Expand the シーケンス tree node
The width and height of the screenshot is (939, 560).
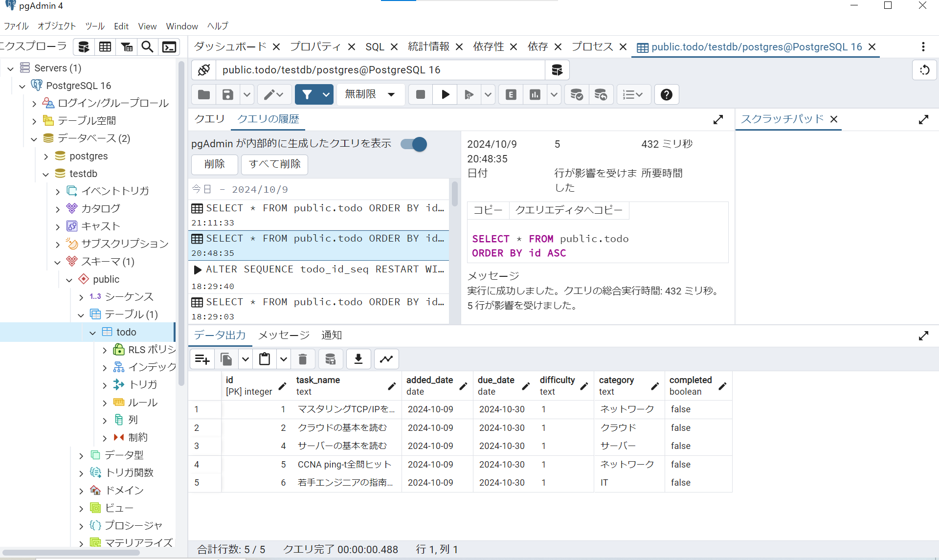(x=81, y=297)
